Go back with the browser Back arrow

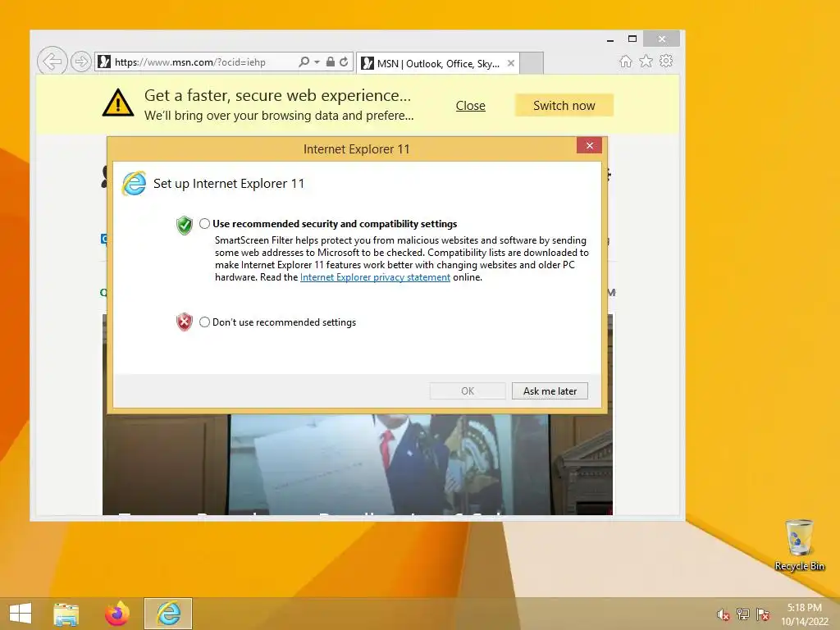pyautogui.click(x=52, y=61)
